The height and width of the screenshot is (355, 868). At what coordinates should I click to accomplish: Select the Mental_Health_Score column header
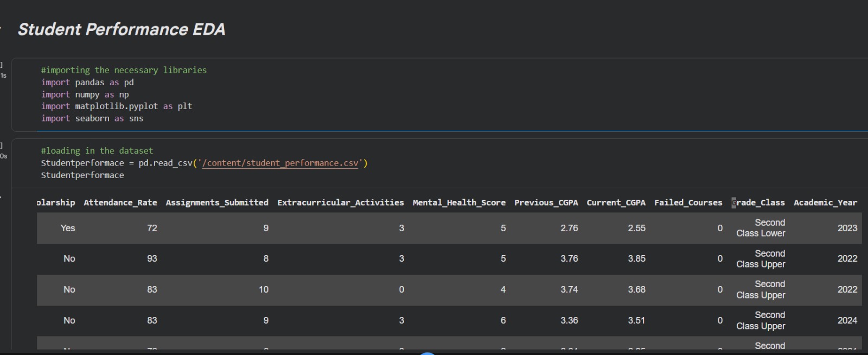(459, 202)
